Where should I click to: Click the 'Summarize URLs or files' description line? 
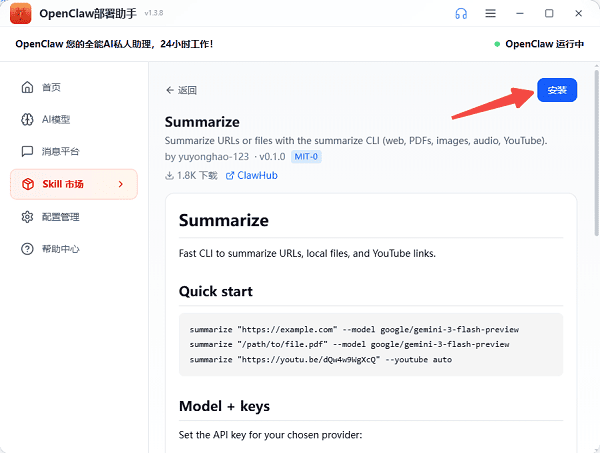point(356,141)
